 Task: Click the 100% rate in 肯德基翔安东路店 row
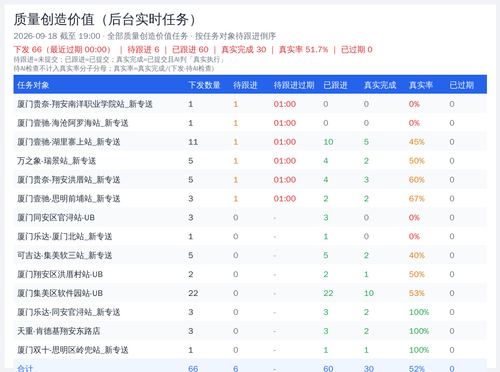click(x=419, y=331)
